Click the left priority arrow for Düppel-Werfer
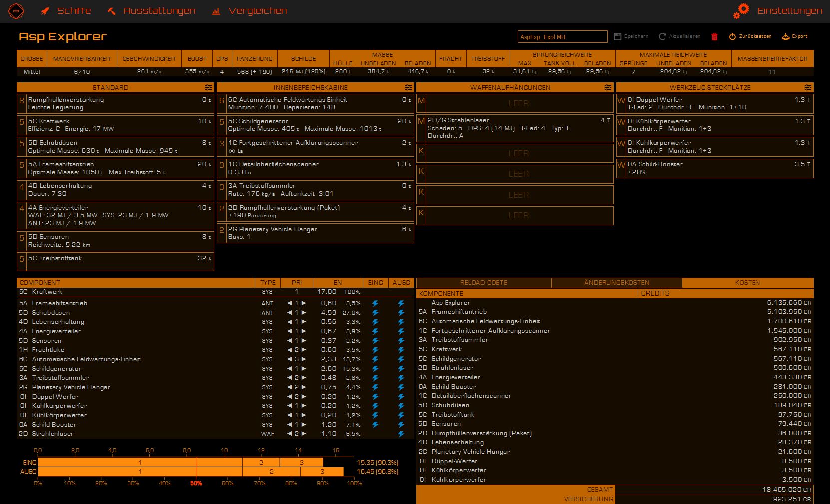 click(x=290, y=397)
